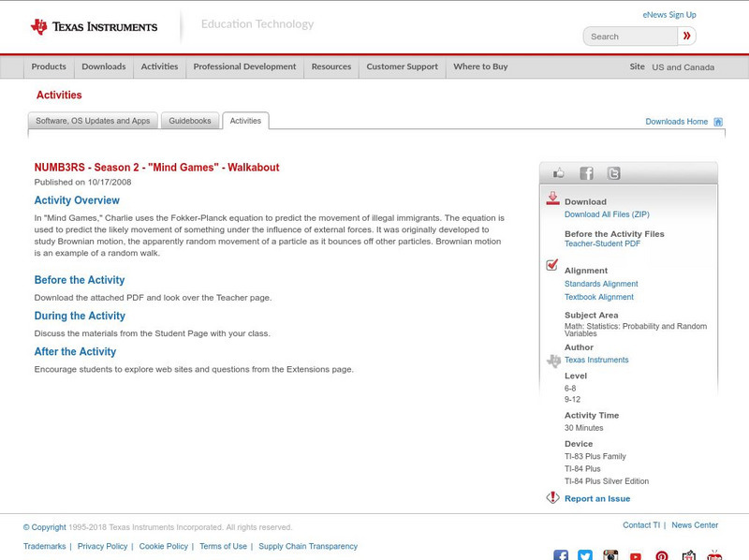Click the Texas Instruments logo
Screen dimensions: 749x560
coord(95,27)
